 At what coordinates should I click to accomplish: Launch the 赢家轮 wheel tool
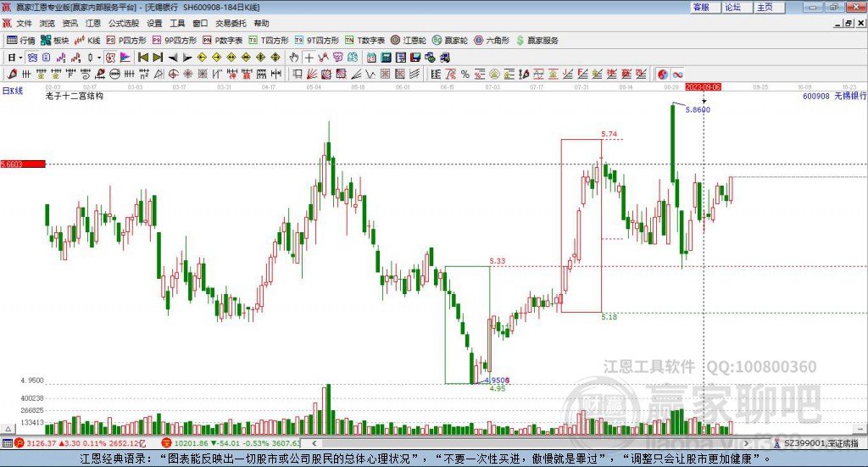(x=450, y=41)
